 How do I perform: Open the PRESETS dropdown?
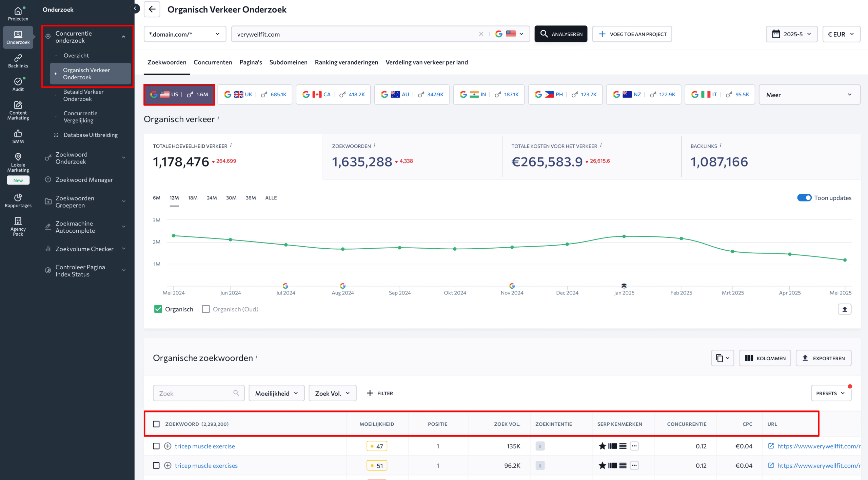coord(831,393)
